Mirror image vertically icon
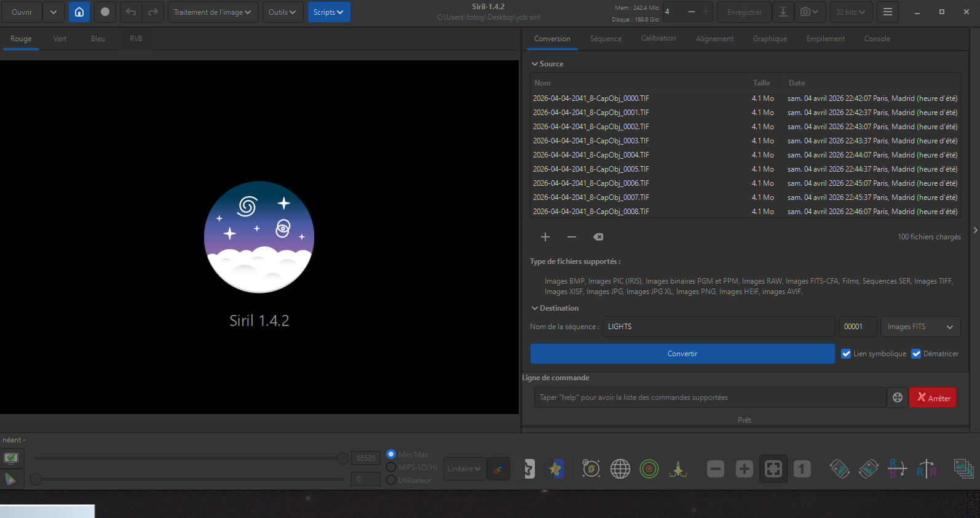 coord(927,469)
